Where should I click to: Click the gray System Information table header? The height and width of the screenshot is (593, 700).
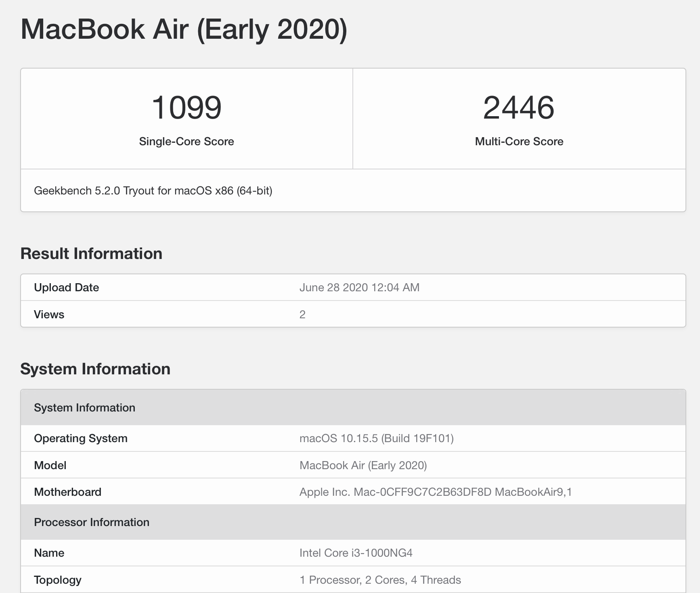click(x=84, y=408)
